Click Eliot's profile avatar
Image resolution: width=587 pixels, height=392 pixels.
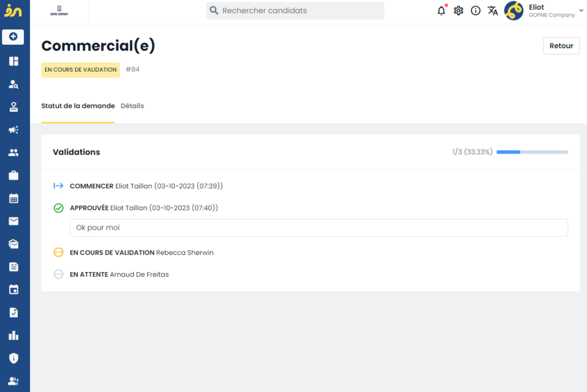coord(514,10)
